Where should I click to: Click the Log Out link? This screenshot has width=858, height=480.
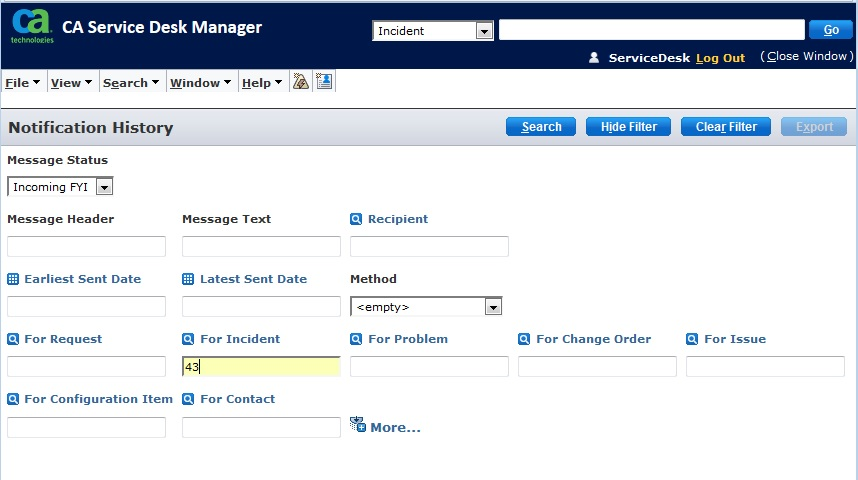[720, 58]
